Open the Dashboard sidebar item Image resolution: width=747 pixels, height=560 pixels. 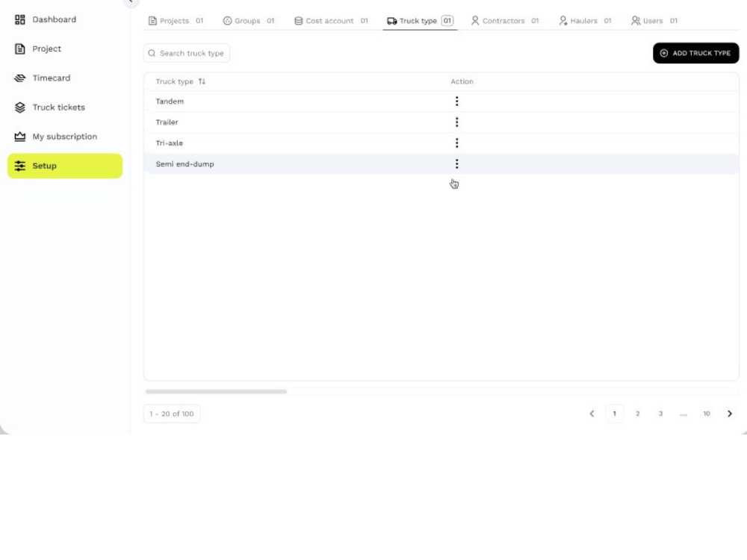[x=65, y=19]
